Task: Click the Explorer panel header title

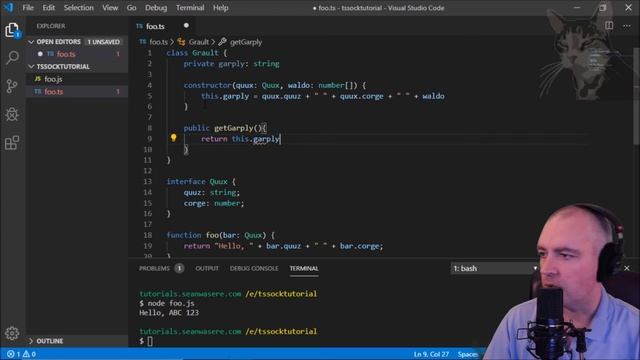Action: pyautogui.click(x=51, y=26)
